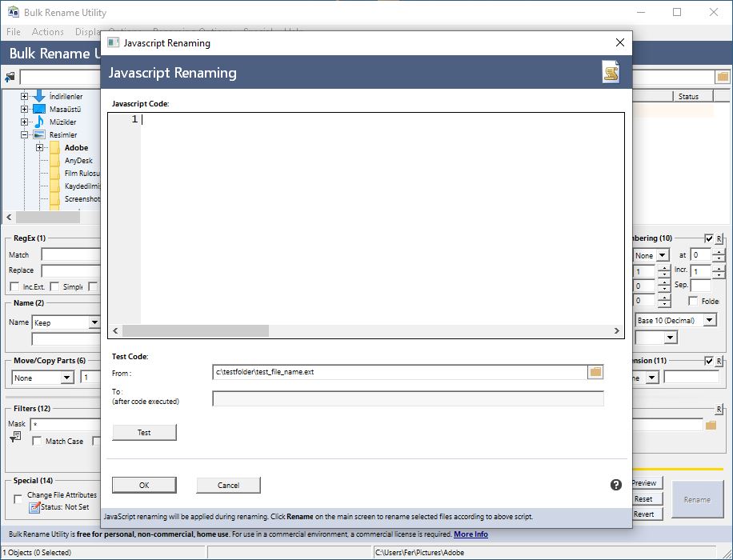Image resolution: width=733 pixels, height=560 pixels.
Task: Click the filter options icon under Mask
Action: pyautogui.click(x=15, y=438)
